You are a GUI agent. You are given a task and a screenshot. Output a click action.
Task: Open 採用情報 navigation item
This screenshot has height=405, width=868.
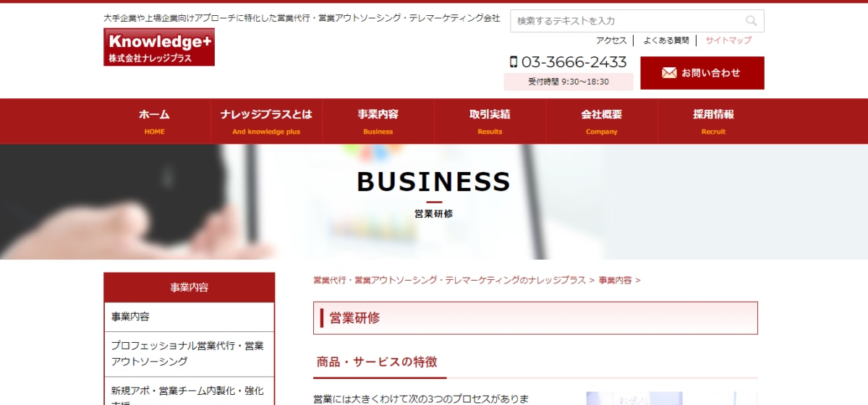tap(713, 121)
